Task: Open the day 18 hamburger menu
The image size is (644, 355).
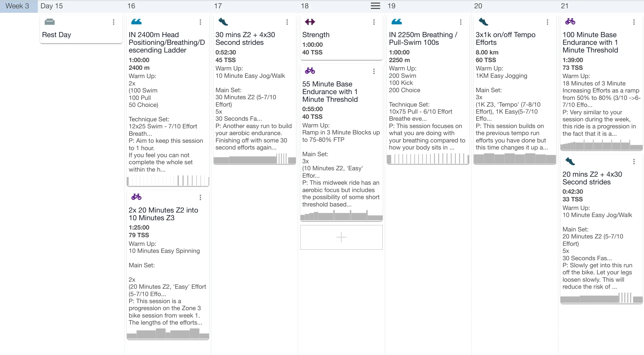Action: point(375,6)
